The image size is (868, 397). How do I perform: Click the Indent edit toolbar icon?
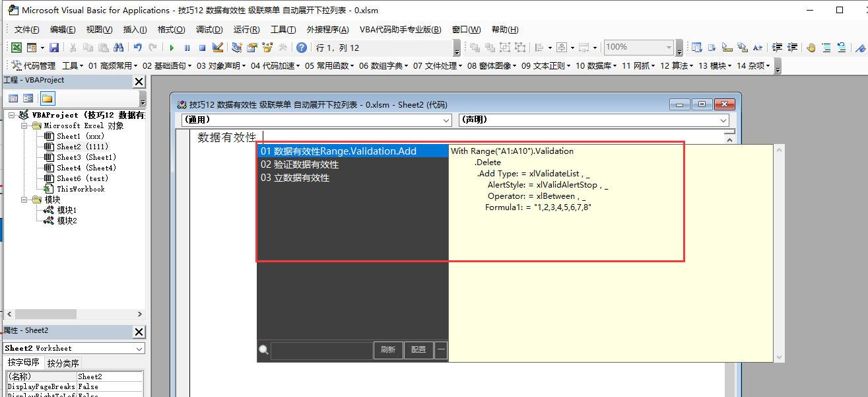click(x=777, y=48)
